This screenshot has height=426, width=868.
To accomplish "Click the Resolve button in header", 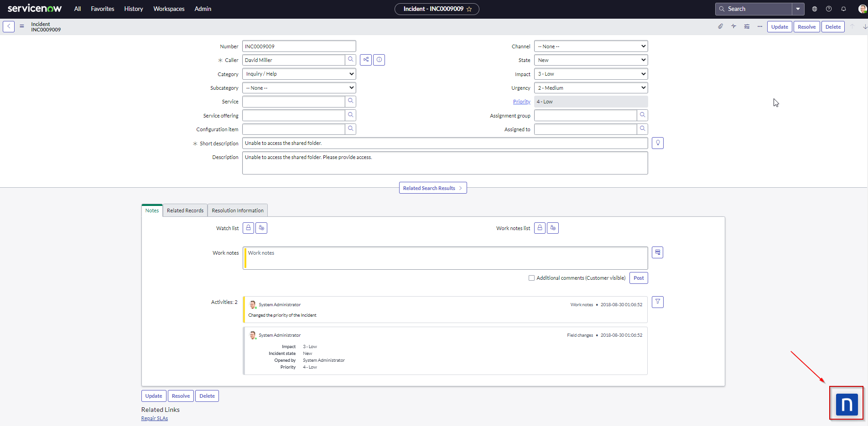I will coord(806,26).
